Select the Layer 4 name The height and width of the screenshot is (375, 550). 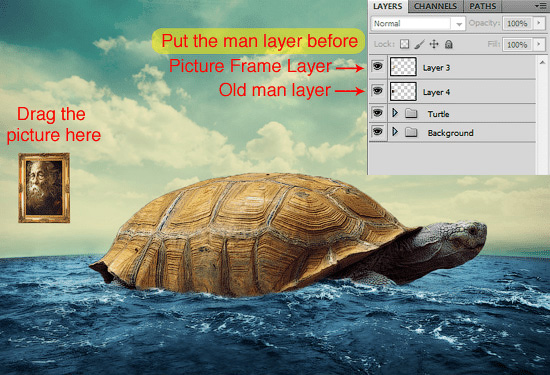point(436,92)
